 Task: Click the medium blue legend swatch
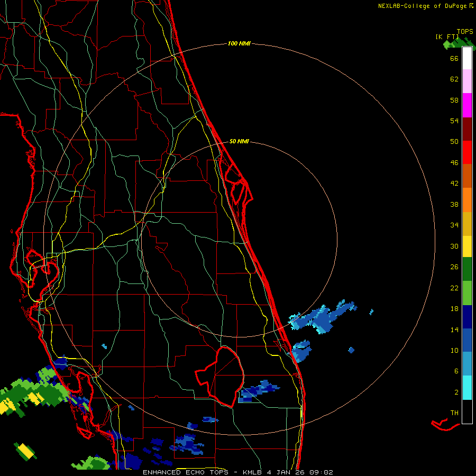467,341
